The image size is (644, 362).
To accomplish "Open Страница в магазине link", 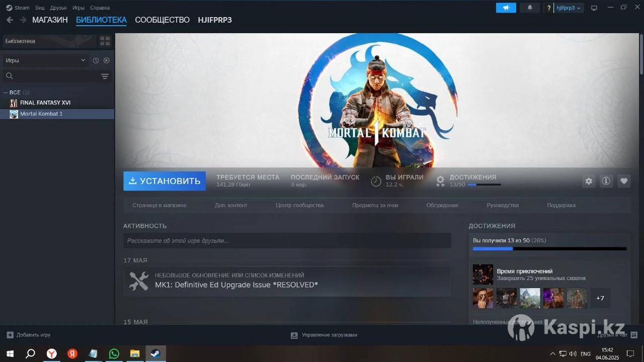I will pos(159,205).
